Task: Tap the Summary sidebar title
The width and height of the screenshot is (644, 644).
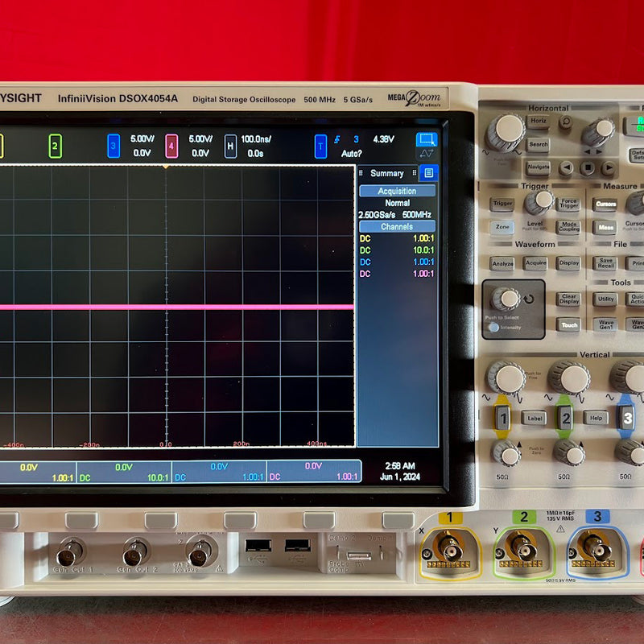Action: click(x=387, y=173)
